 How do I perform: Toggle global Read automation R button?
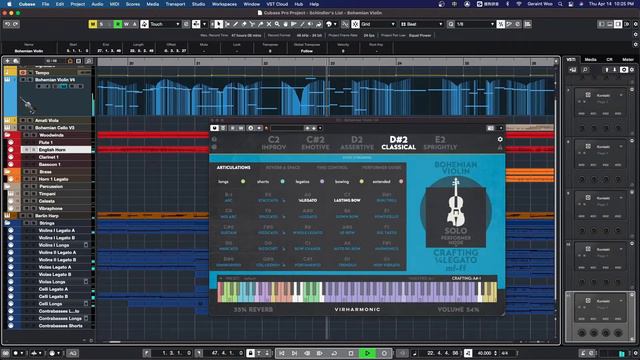[x=118, y=24]
